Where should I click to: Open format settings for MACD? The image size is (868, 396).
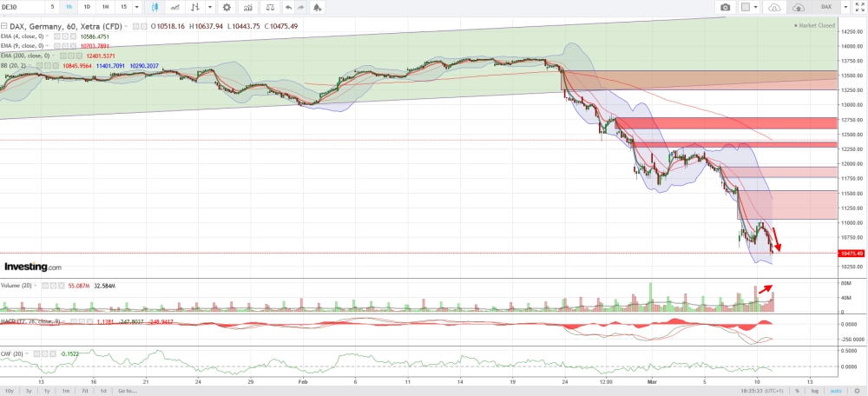(82, 321)
